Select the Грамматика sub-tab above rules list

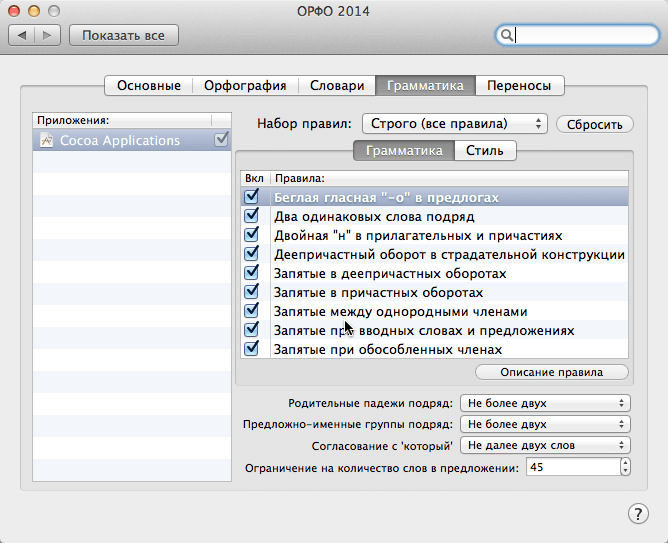tap(404, 151)
